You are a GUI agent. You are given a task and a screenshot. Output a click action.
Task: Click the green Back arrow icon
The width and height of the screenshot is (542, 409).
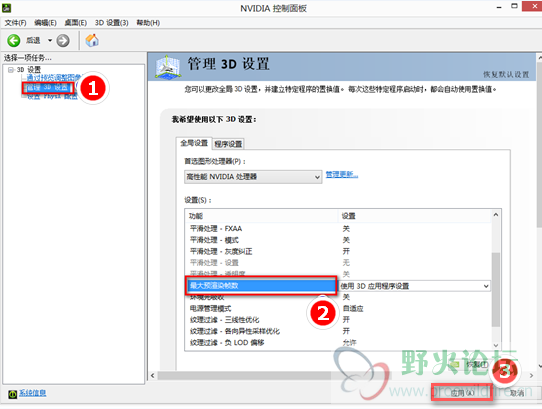[x=14, y=40]
